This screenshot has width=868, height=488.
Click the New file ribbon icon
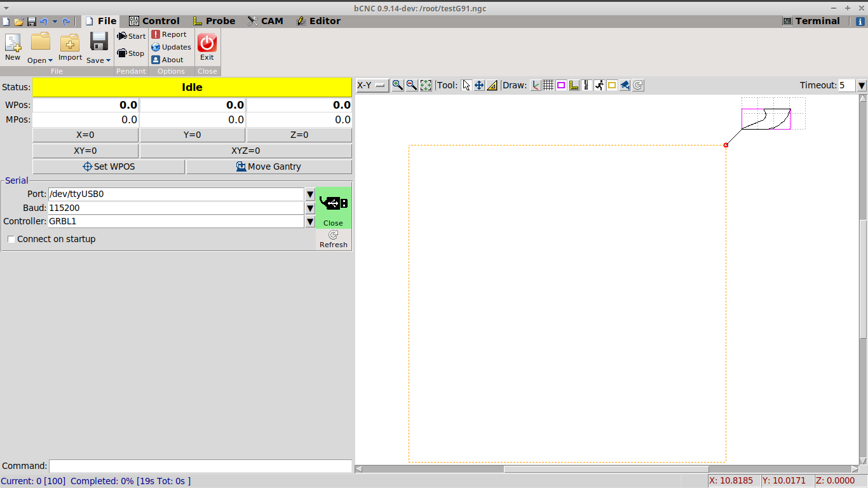13,43
